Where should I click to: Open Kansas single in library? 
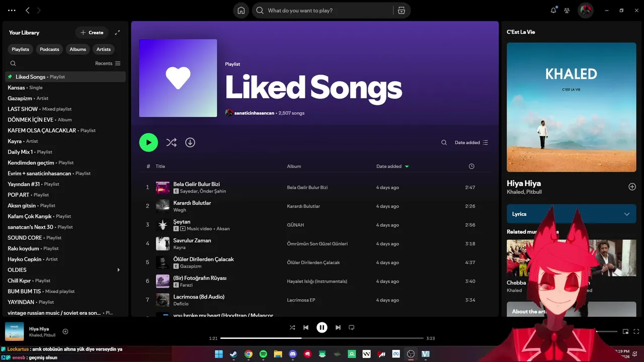click(x=65, y=87)
